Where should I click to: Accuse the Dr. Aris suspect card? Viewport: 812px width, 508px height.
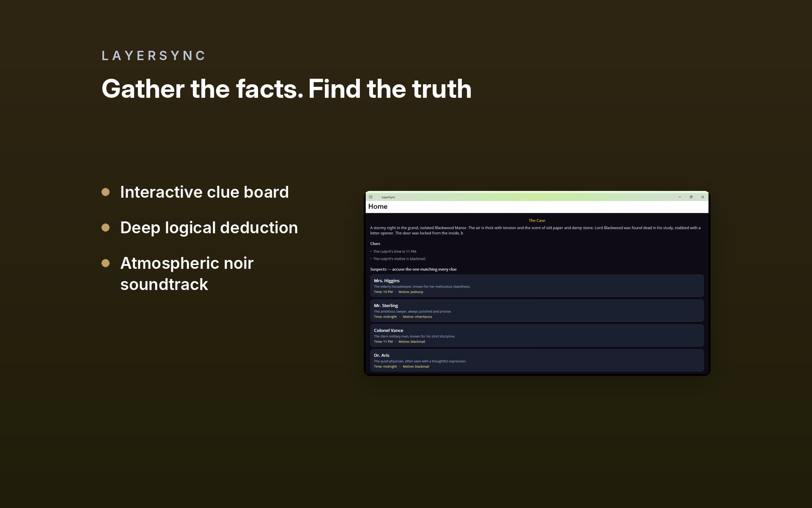(x=537, y=361)
